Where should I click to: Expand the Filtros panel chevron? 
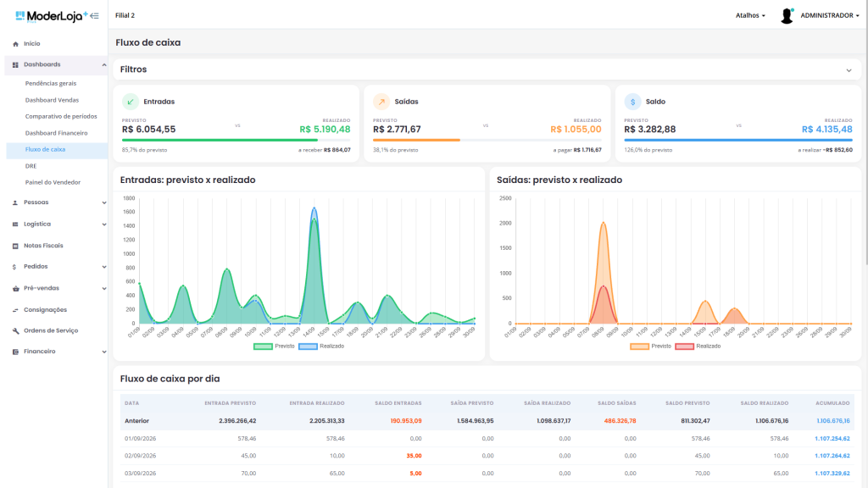tap(849, 70)
